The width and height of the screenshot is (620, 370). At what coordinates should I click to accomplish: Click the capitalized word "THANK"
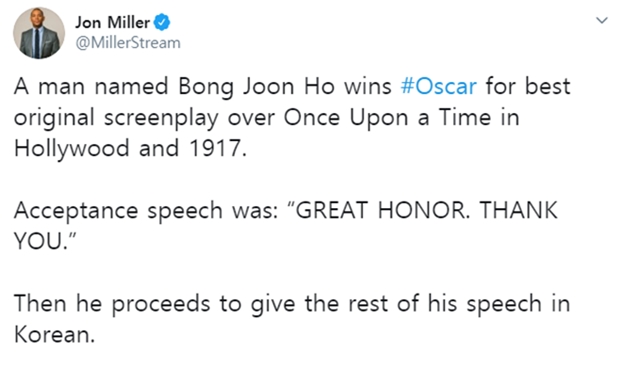point(518,210)
